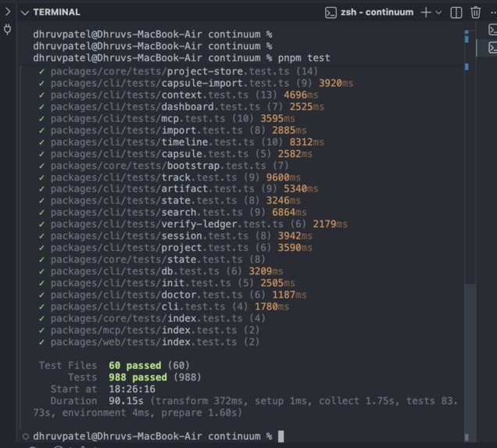Viewport: 497px width, 448px height.
Task: Collapse the TERMINAL panel chevron
Action: tap(25, 13)
